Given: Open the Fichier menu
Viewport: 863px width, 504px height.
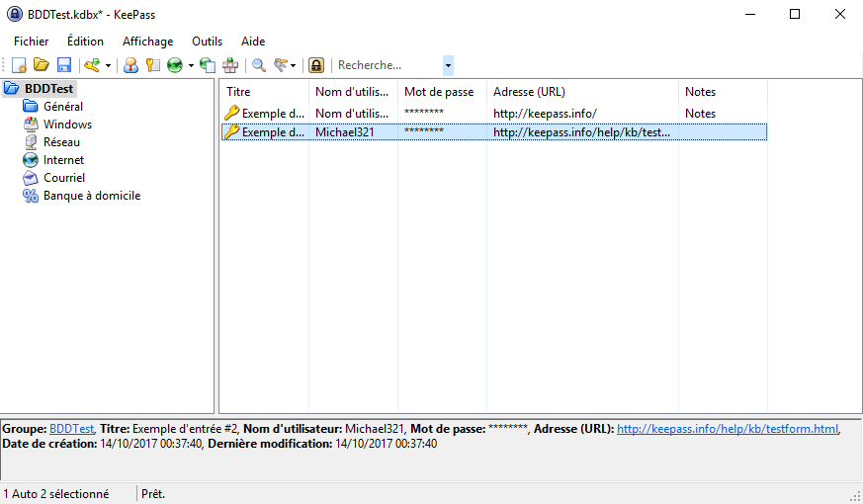Looking at the screenshot, I should tap(31, 42).
